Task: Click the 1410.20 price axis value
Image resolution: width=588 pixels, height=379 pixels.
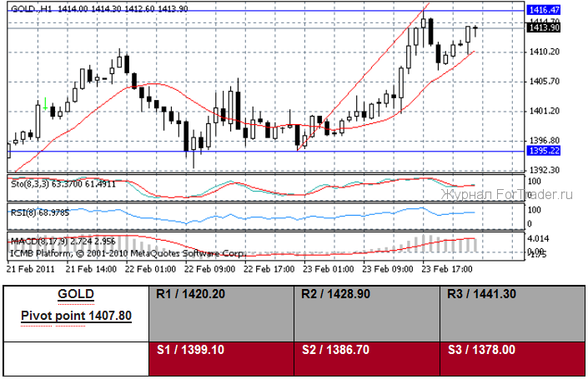Action: pyautogui.click(x=544, y=52)
